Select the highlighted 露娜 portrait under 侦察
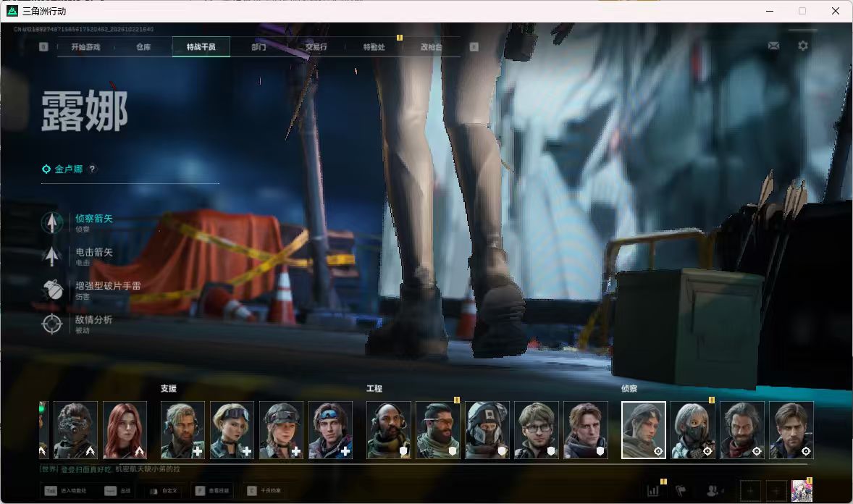 (x=644, y=430)
